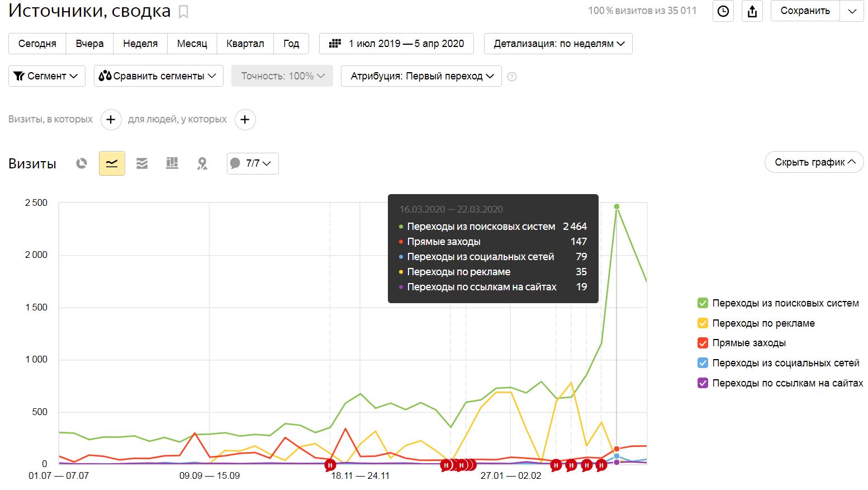Select the Квартал period tab

coord(245,44)
